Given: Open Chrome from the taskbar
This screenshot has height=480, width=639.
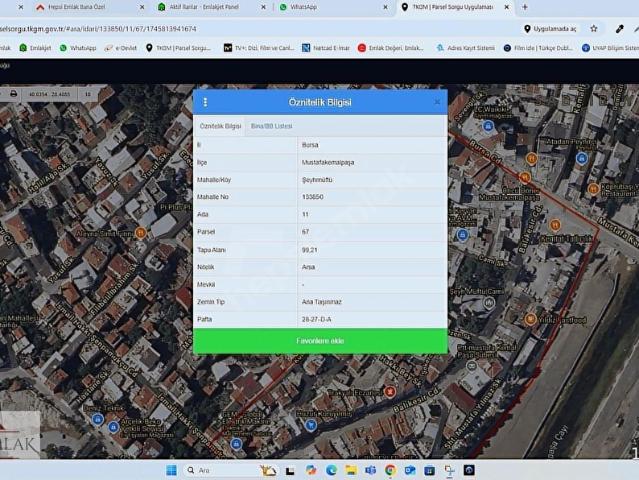Looking at the screenshot, I should click(390, 470).
